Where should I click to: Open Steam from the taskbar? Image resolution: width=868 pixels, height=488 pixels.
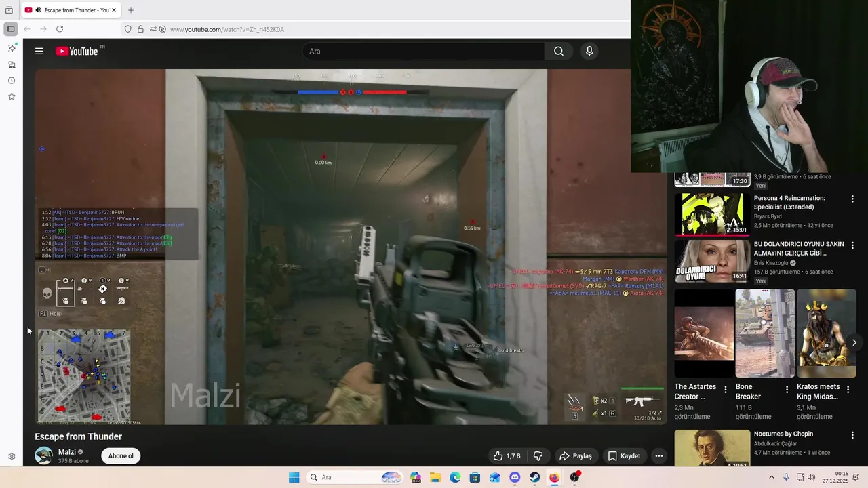coord(535,477)
